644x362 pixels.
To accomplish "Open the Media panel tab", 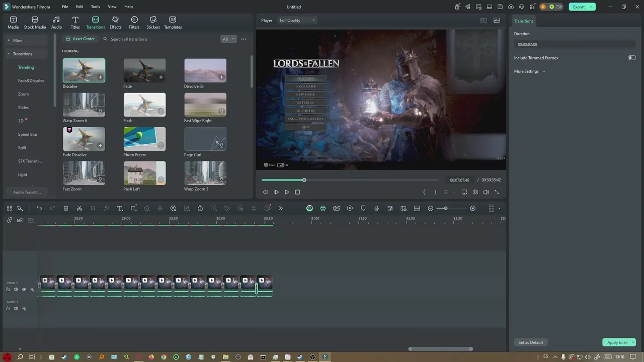I will [x=13, y=23].
